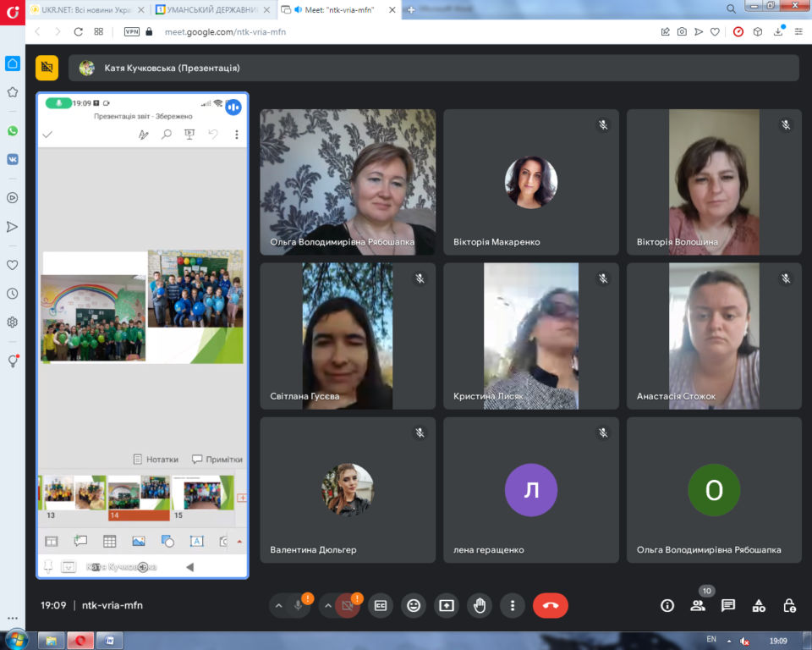Image resolution: width=812 pixels, height=650 pixels.
Task: Switch to the УМАНСЬКИЙ ДЕРЖАВНИЙ tab
Action: click(x=212, y=10)
